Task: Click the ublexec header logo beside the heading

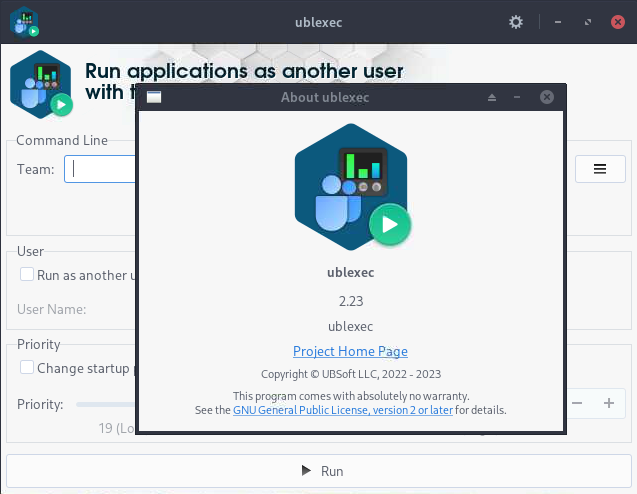Action: click(x=41, y=85)
